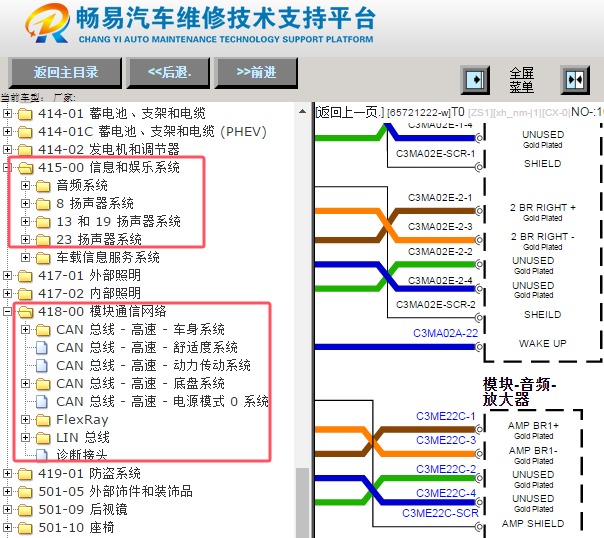Viewport: 604px width, 538px height.
Task: Click the folder icon of 414-02 发电机和调节器
Action: click(25, 150)
